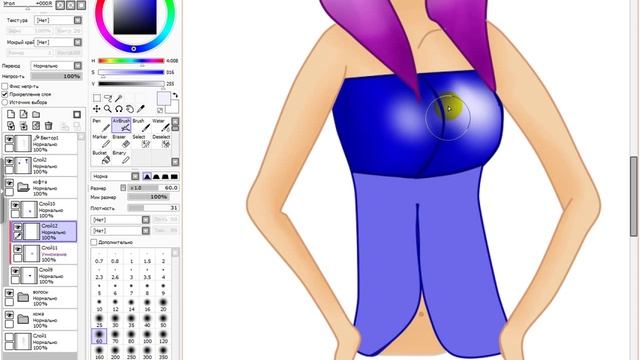Select the Eraser tool
Screen dimensions: 640x360
(121, 141)
